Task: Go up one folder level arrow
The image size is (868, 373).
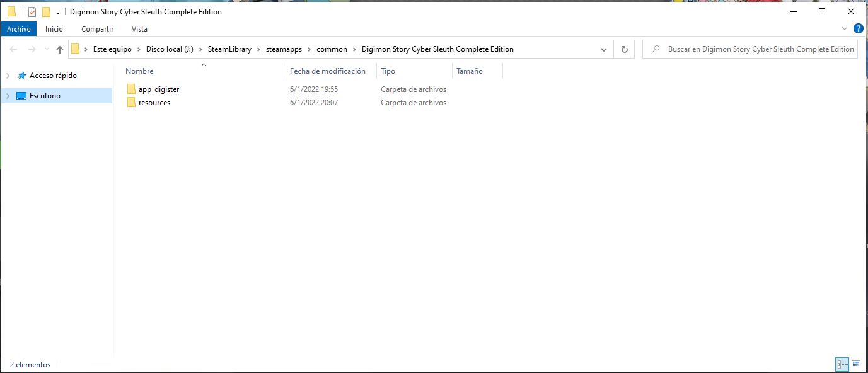Action: tap(60, 49)
